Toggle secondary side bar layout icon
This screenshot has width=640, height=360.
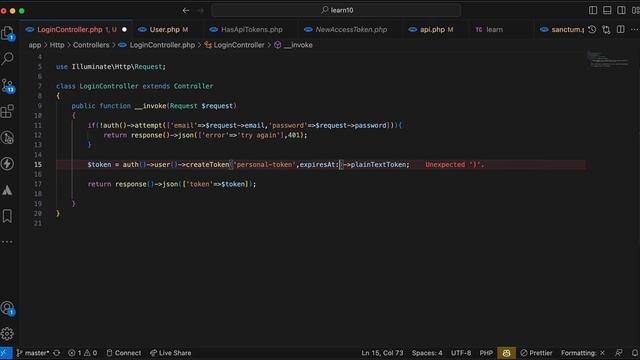tap(621, 10)
